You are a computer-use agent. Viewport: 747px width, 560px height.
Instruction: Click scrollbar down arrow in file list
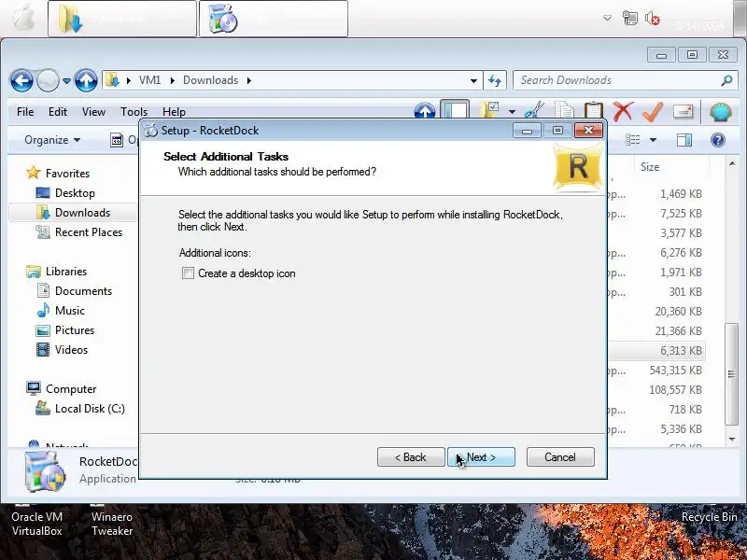point(732,439)
